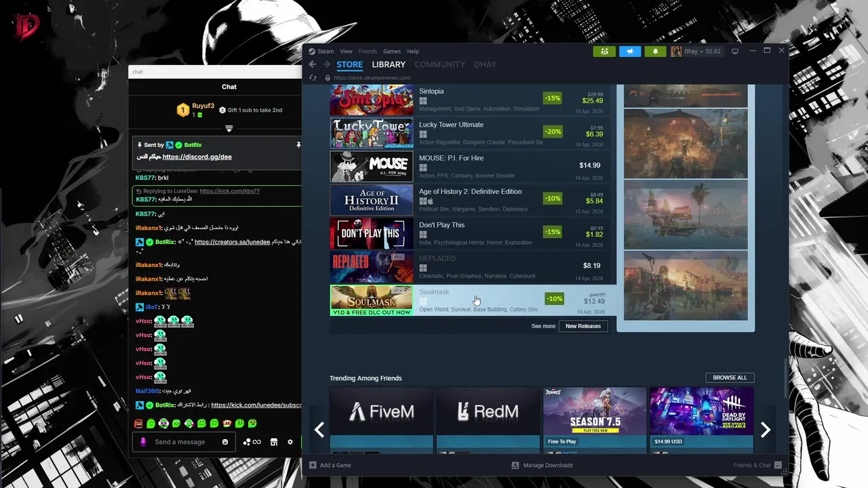The width and height of the screenshot is (868, 488).
Task: Click the Steam logo in the title bar
Action: click(312, 52)
